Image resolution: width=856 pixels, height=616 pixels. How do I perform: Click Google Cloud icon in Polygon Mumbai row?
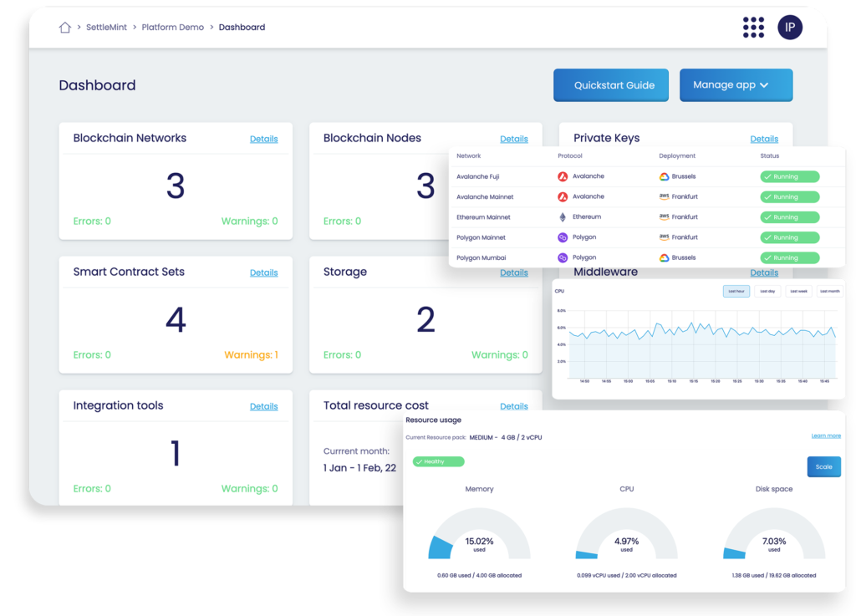[x=664, y=257]
